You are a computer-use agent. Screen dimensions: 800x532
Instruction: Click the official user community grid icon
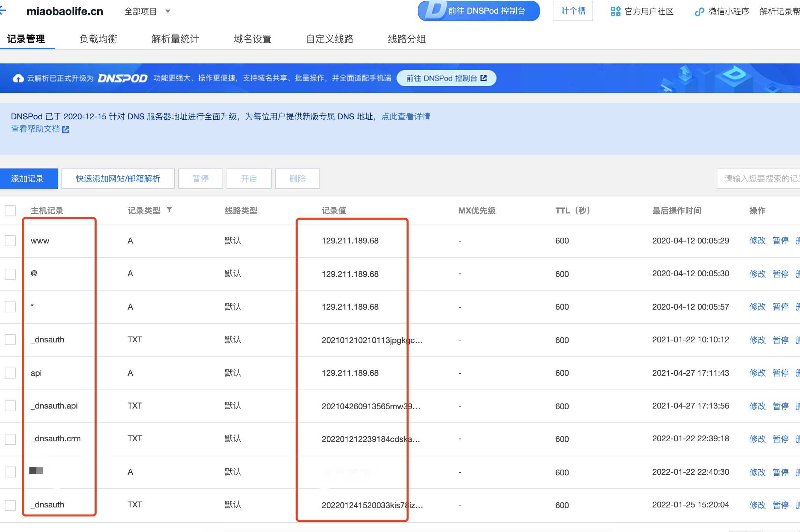pyautogui.click(x=615, y=11)
